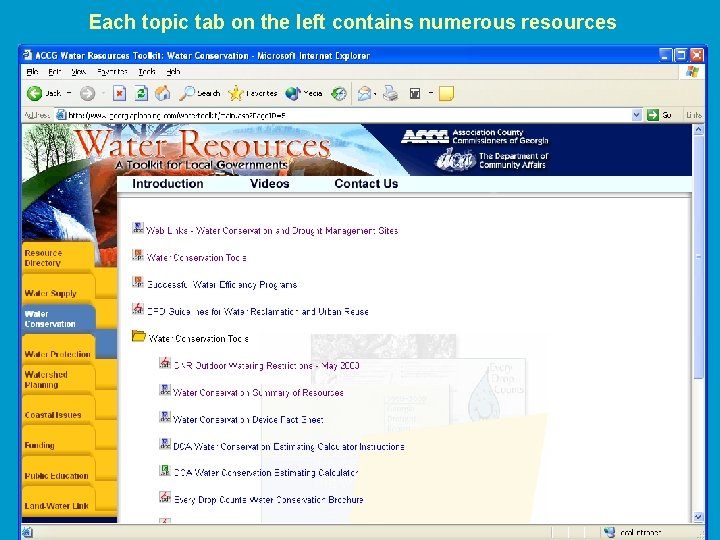The image size is (720, 540).
Task: Click the vertical scrollbar thumb
Action: coord(698,257)
